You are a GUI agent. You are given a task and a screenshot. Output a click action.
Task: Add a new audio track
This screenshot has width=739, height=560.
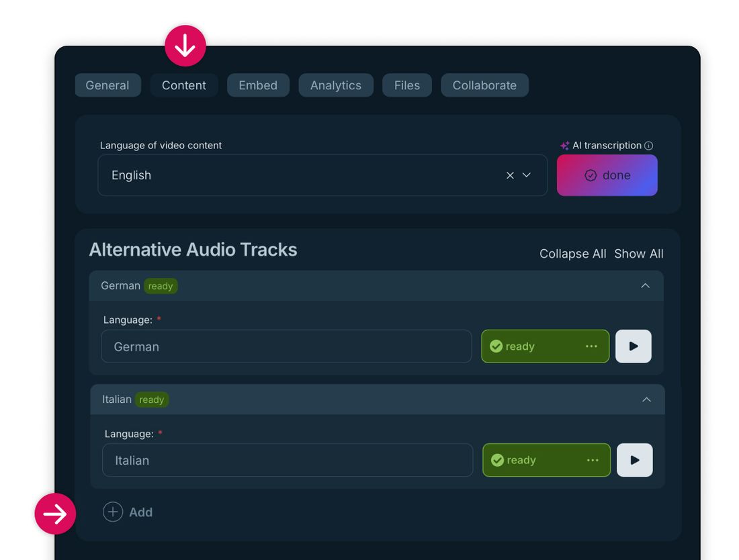(128, 512)
